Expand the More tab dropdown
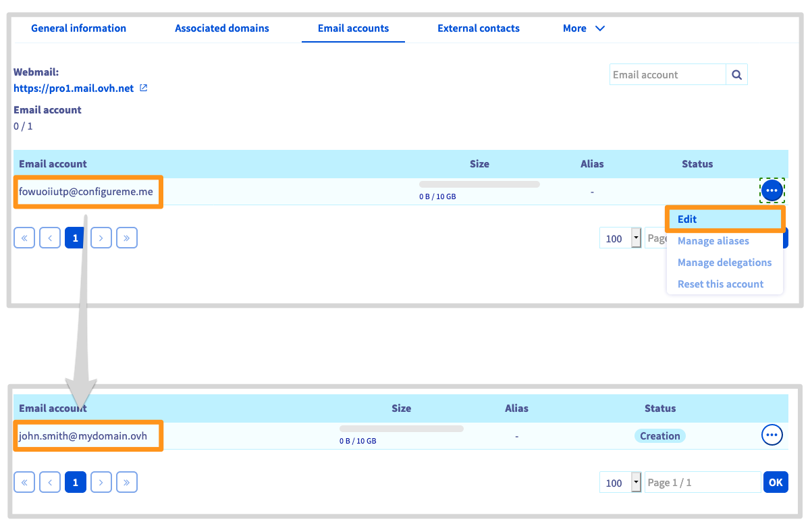The width and height of the screenshot is (810, 532). pyautogui.click(x=584, y=28)
